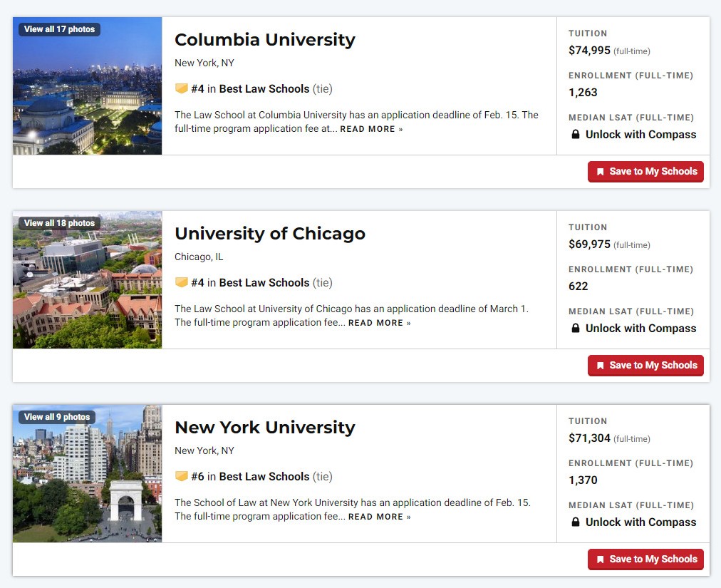The image size is (721, 588).
Task: View all 17 photos of Columbia
Action: coord(59,29)
